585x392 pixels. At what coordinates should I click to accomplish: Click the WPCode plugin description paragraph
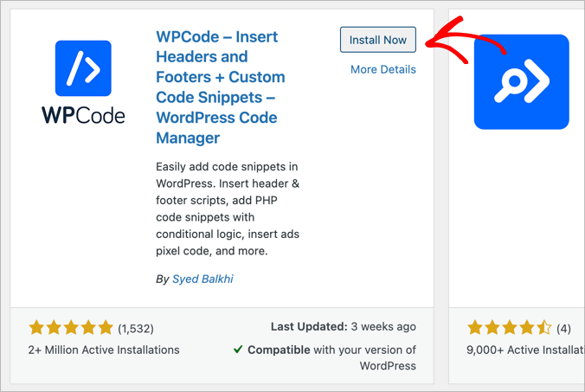(228, 209)
